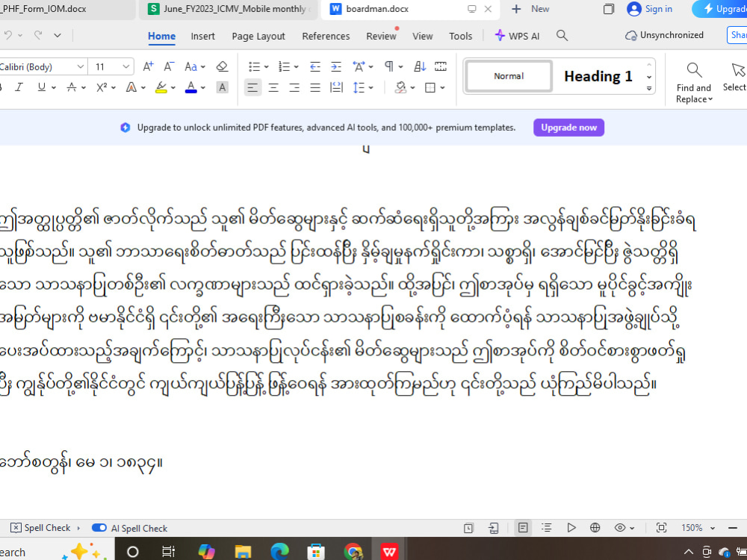Justify paragraph text
Screen dimensions: 747x560
315,87
